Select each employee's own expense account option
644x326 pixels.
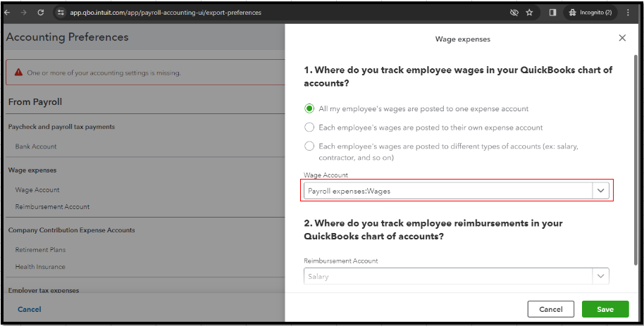click(x=309, y=127)
